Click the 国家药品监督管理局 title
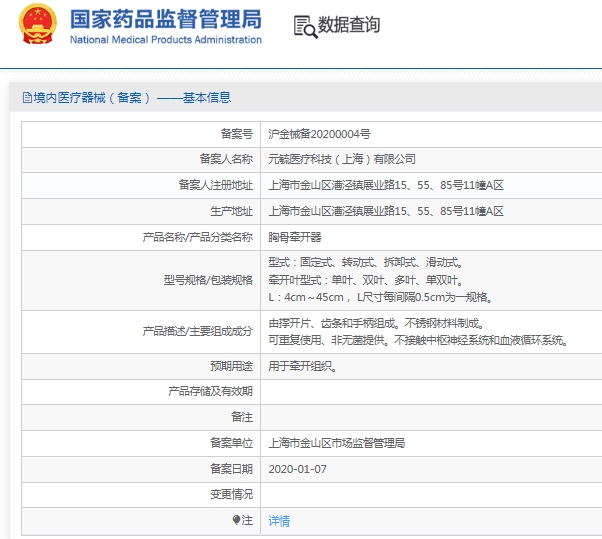The image size is (602, 539). [x=166, y=19]
